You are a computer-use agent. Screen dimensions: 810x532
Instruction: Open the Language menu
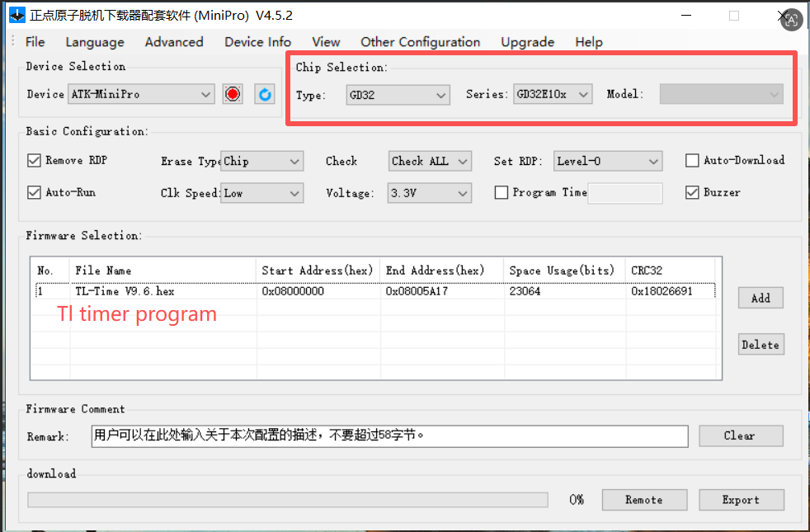tap(95, 42)
